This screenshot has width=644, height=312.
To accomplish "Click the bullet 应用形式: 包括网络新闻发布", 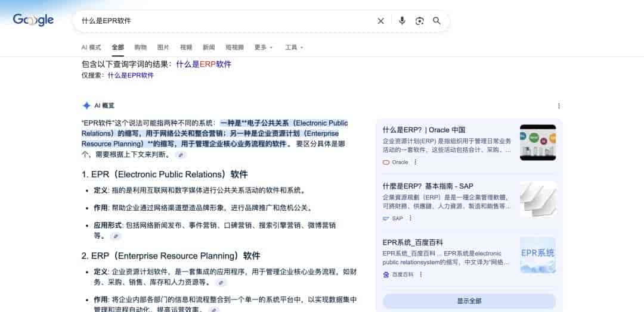I will (x=215, y=230).
